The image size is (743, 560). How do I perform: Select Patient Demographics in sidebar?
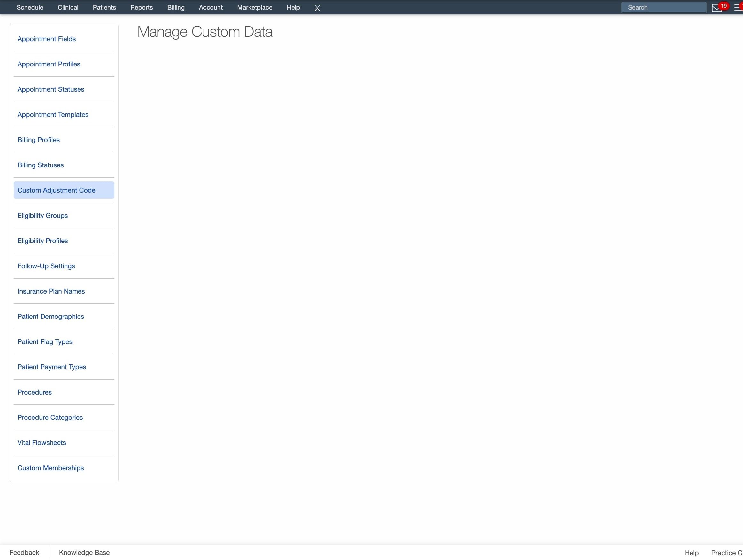64,317
